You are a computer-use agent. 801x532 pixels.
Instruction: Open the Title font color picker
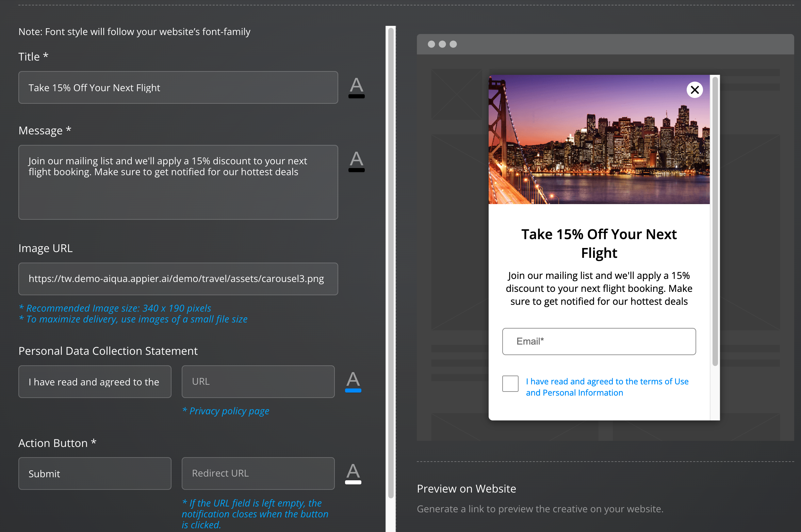tap(356, 88)
